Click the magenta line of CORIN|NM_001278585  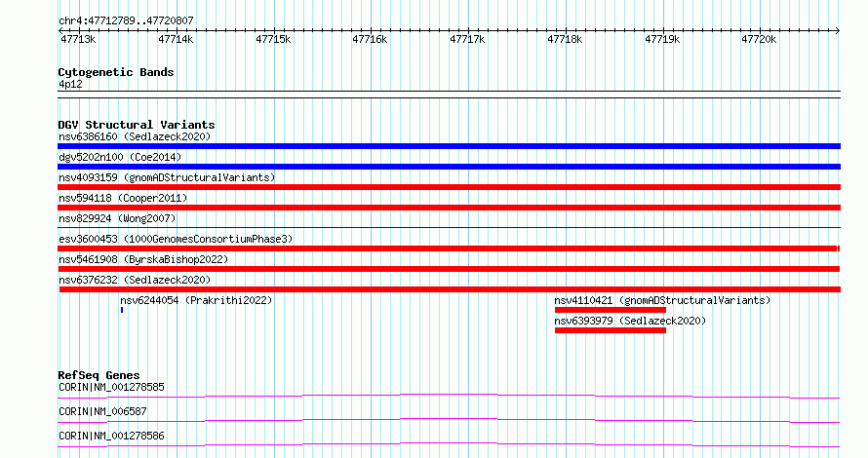(449, 396)
